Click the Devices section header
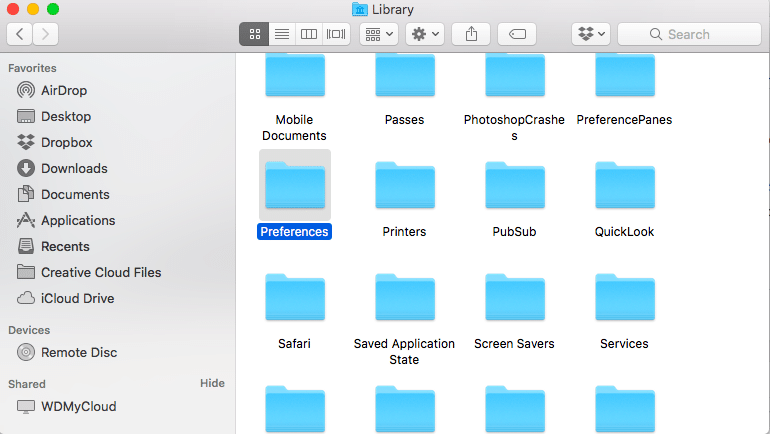This screenshot has width=770, height=434. click(x=29, y=330)
